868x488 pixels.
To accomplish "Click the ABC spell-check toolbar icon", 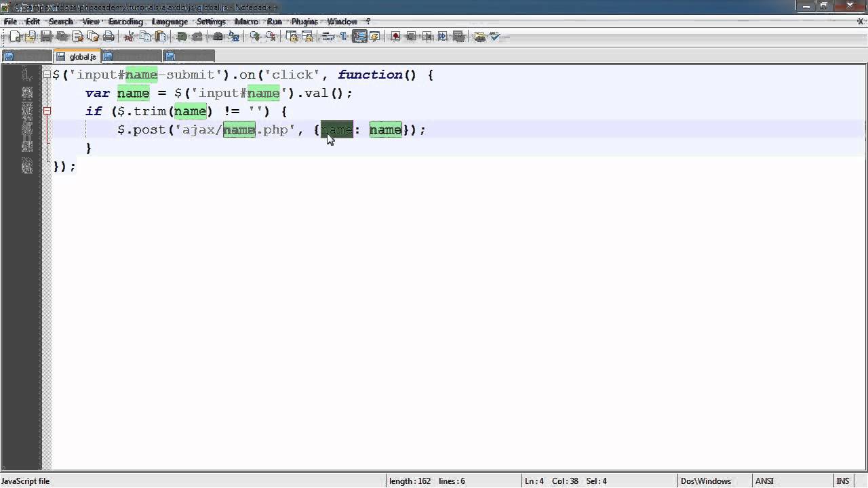I will click(495, 37).
